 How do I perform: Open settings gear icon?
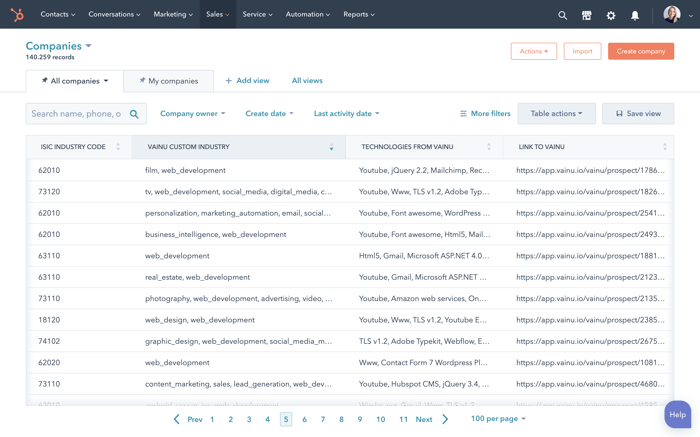611,15
